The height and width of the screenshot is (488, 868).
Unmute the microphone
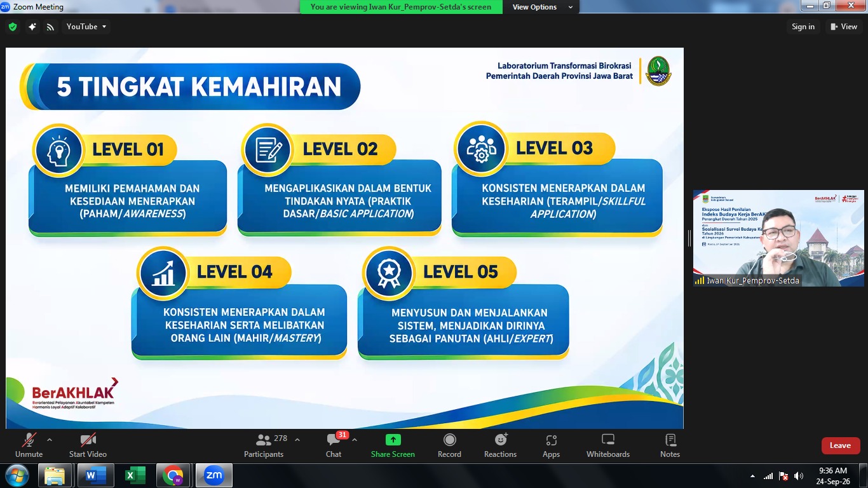[29, 445]
